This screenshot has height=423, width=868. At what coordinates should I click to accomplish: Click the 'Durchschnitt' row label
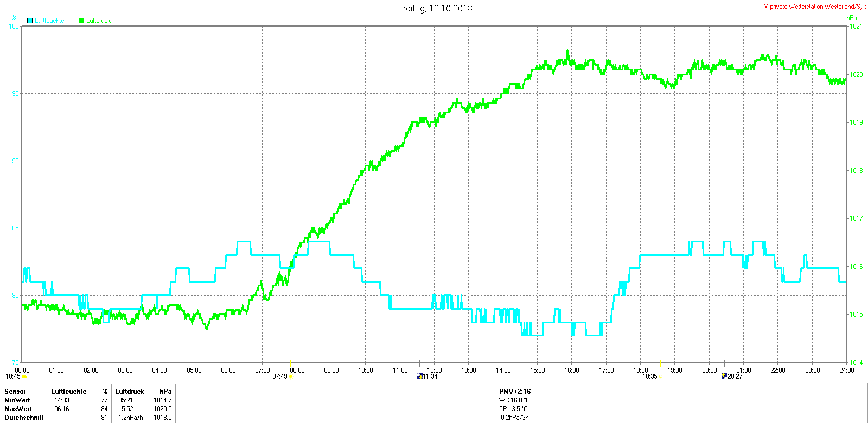(x=24, y=418)
